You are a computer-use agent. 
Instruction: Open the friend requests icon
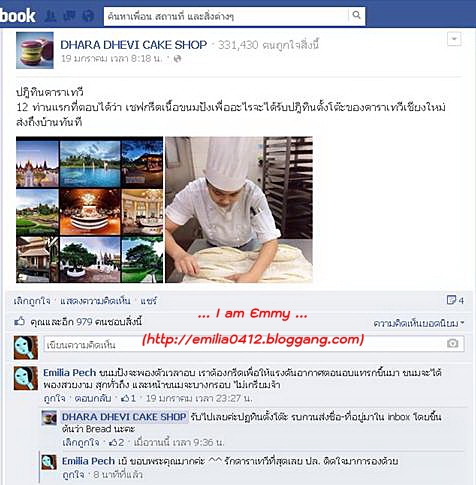point(50,16)
